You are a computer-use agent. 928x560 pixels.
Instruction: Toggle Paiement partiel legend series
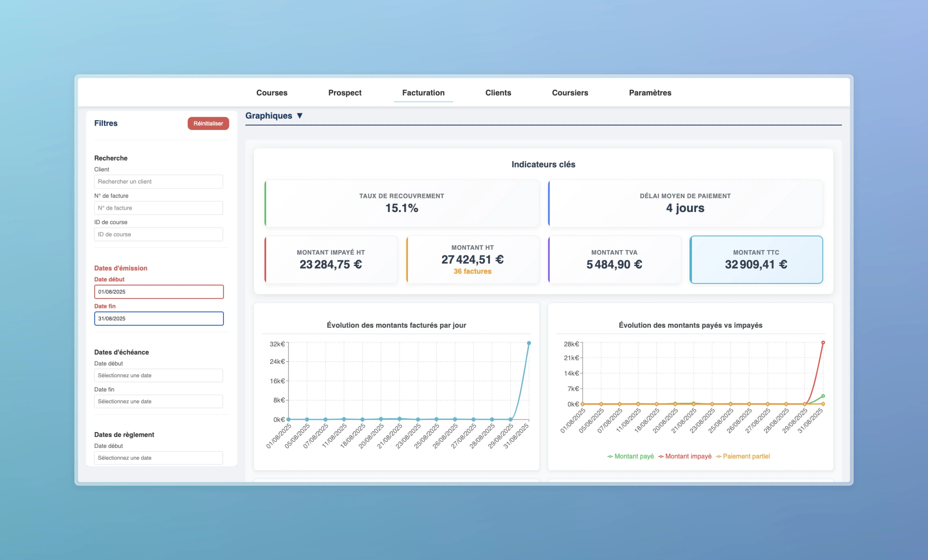[743, 456]
